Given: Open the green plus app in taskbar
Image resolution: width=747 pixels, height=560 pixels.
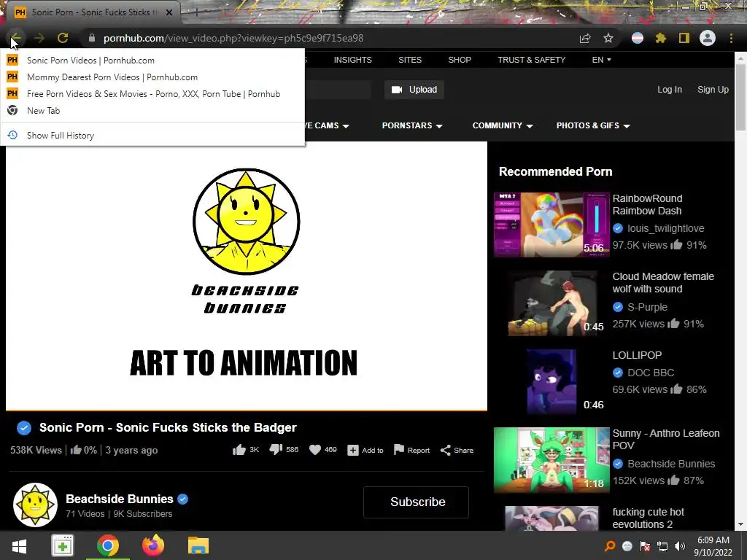Looking at the screenshot, I should [x=63, y=545].
